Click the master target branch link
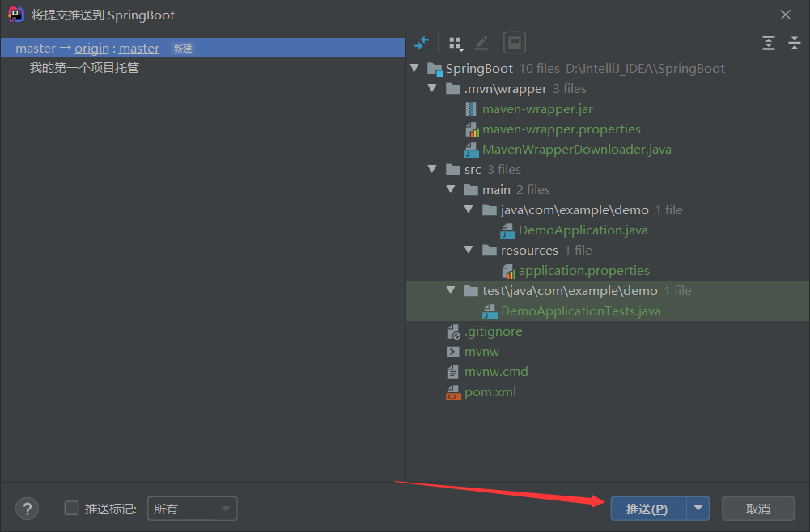 coord(139,48)
